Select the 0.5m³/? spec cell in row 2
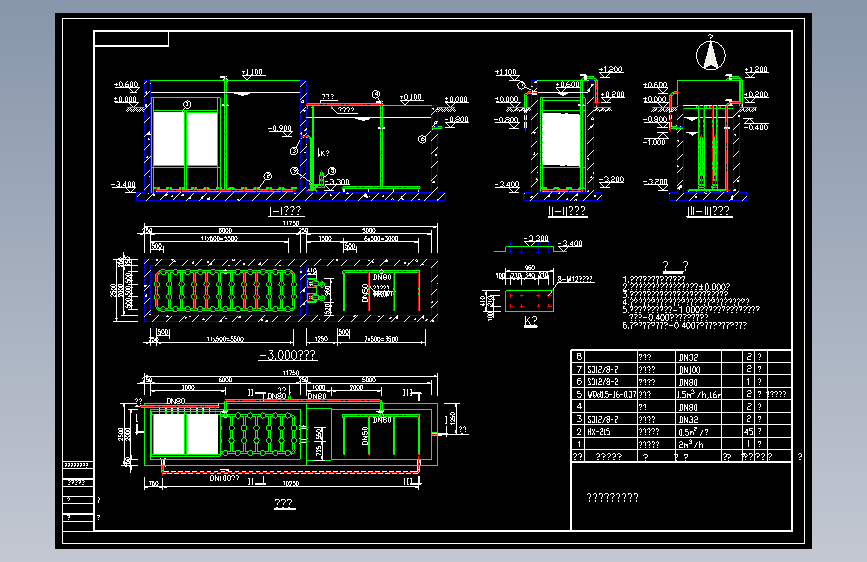Viewport: 867px width, 562px height. click(x=693, y=431)
